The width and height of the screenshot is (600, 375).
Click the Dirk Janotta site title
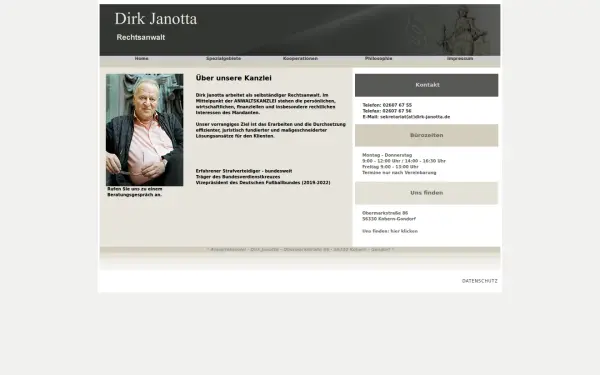click(156, 19)
